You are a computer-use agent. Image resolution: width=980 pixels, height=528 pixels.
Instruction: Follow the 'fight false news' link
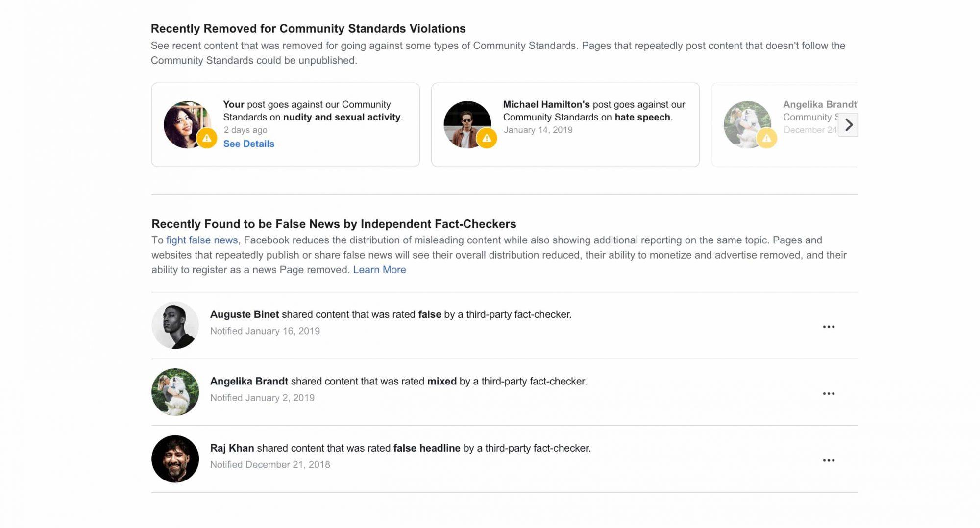202,240
